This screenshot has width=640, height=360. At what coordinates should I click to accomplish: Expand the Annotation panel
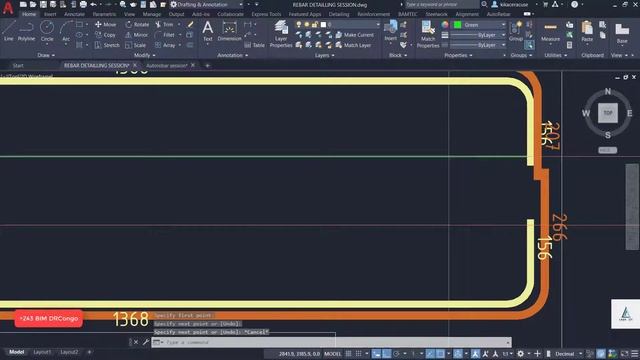click(233, 55)
